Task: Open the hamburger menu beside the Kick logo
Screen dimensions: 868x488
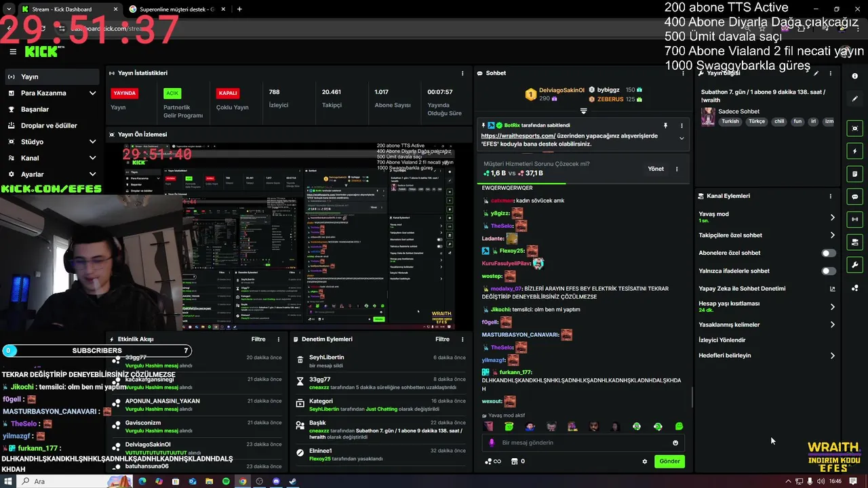Action: (x=13, y=52)
